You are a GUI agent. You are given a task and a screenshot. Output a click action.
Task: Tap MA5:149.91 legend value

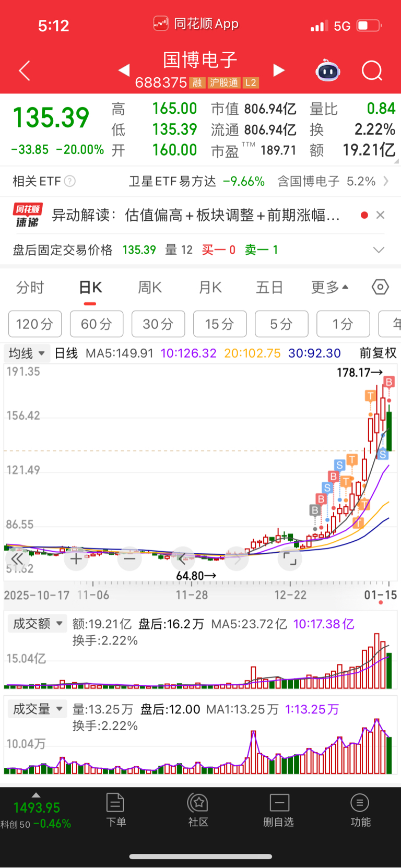[x=120, y=353]
